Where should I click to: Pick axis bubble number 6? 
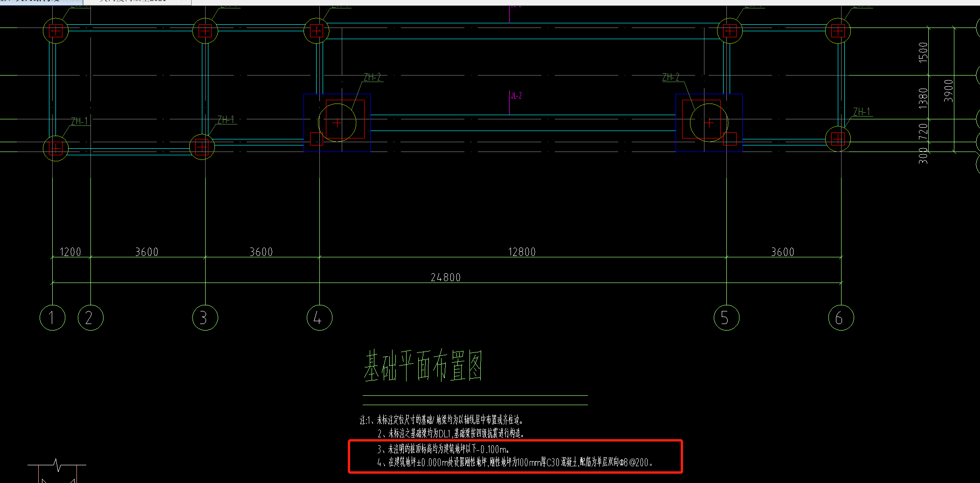click(x=841, y=318)
